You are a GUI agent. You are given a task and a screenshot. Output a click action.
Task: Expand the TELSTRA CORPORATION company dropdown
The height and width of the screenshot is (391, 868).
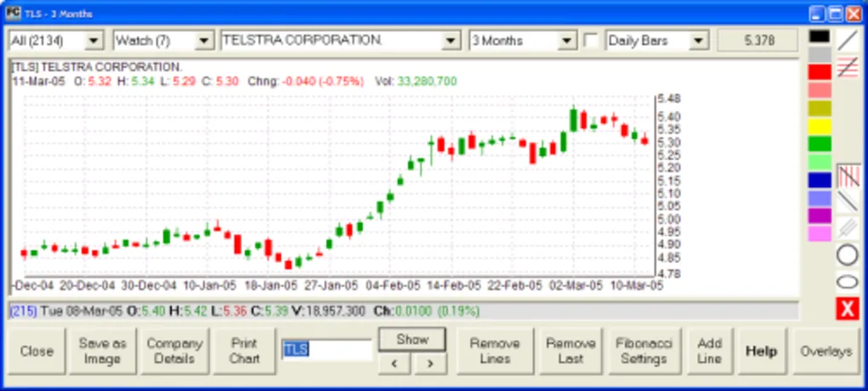click(x=451, y=41)
